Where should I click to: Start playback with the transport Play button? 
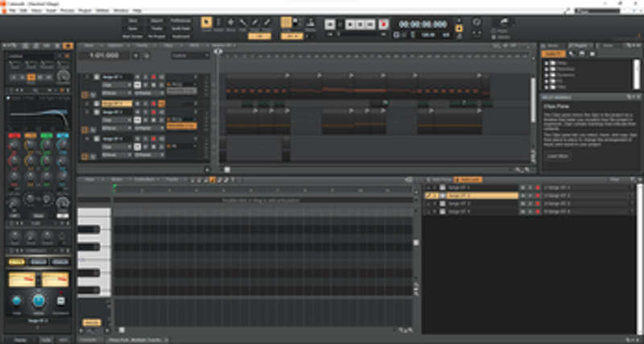click(x=350, y=24)
